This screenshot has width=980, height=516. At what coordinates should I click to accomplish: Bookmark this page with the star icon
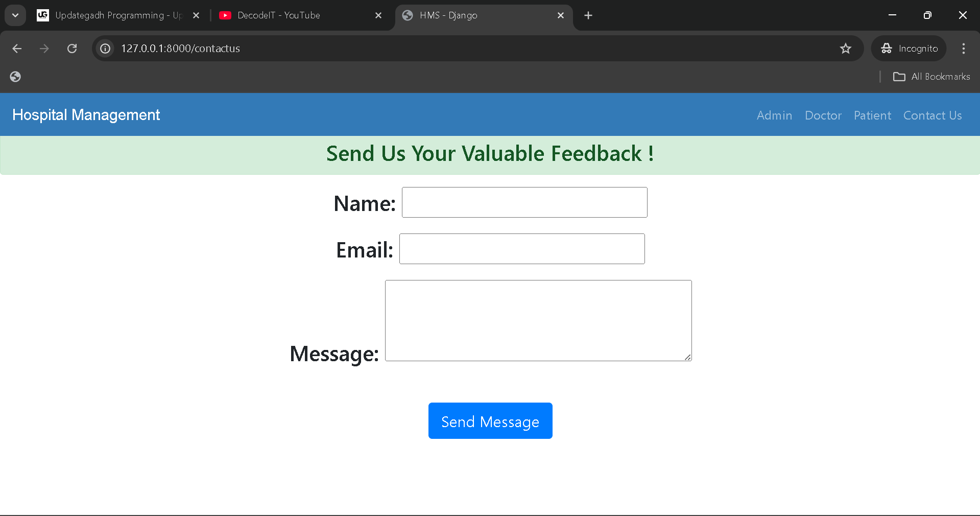(x=846, y=49)
